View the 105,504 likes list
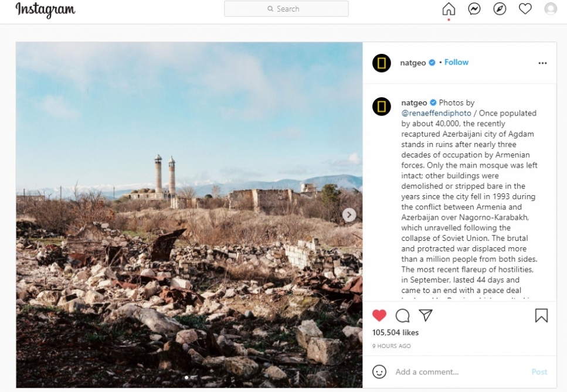 (x=395, y=333)
